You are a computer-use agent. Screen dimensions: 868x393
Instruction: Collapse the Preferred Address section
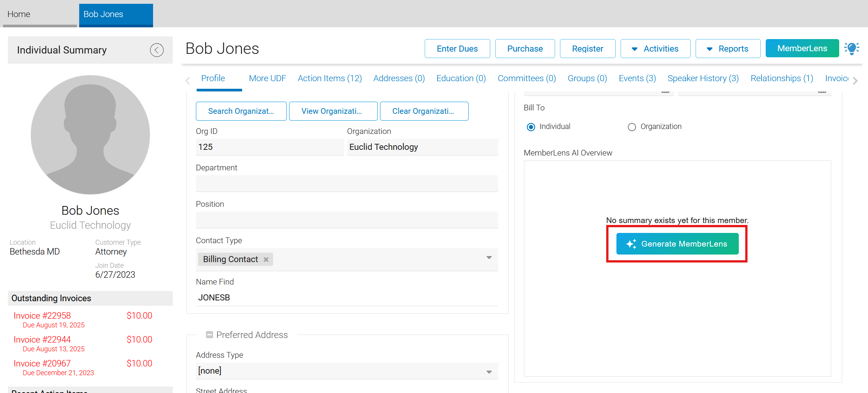coord(209,335)
